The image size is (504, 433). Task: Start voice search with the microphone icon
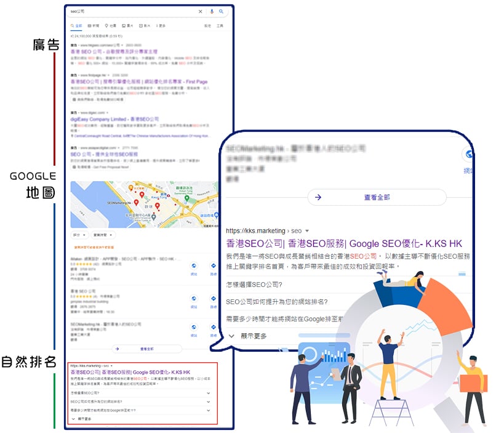click(212, 12)
